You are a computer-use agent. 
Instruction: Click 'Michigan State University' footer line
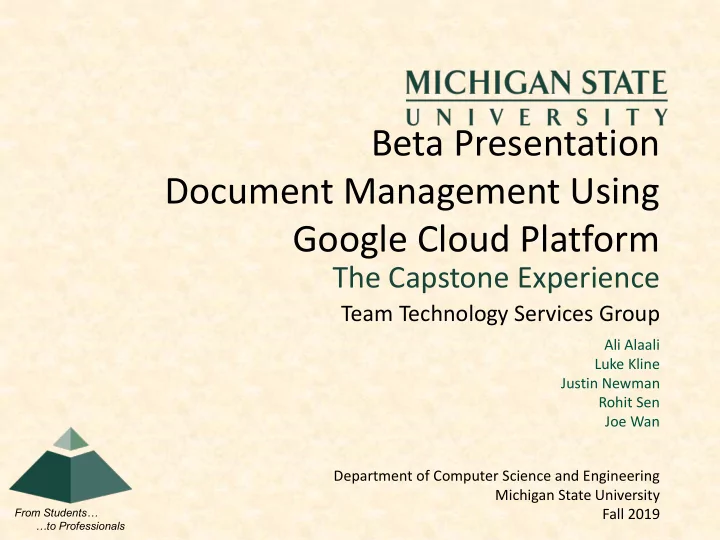pyautogui.click(x=577, y=495)
